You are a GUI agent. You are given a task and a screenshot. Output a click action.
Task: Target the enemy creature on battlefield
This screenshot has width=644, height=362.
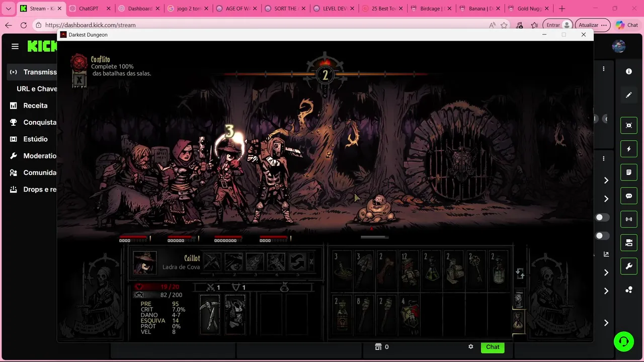point(375,209)
